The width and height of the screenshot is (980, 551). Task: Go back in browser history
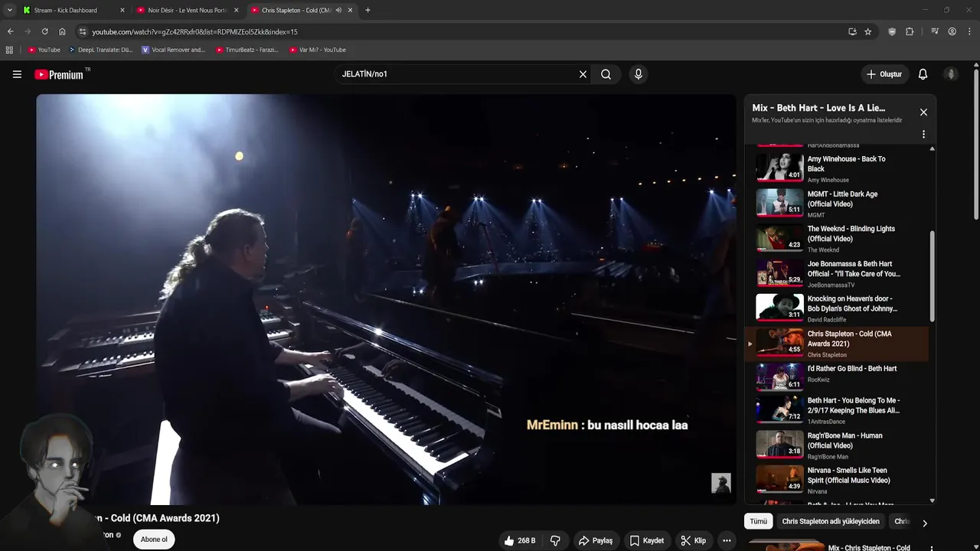point(10,31)
